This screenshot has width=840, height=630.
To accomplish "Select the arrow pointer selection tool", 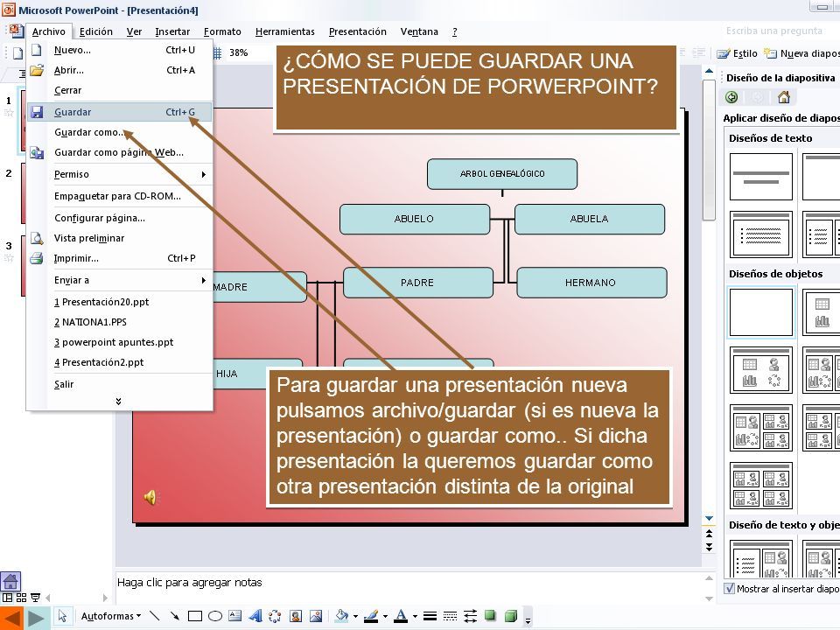I will [62, 616].
